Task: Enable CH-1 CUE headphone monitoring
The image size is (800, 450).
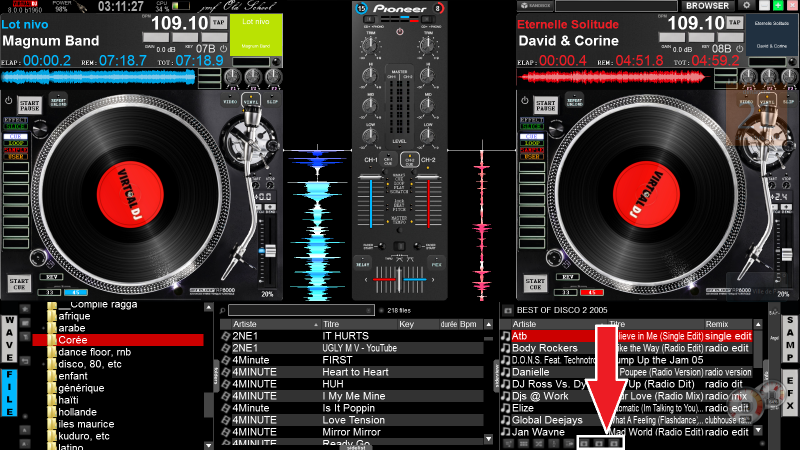Action: (388, 160)
